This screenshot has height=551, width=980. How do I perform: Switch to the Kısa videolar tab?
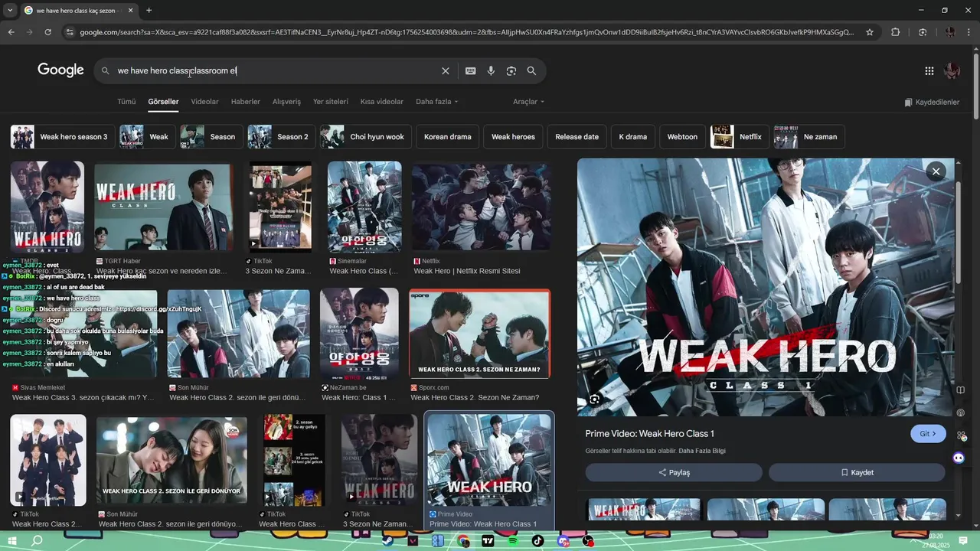point(382,102)
